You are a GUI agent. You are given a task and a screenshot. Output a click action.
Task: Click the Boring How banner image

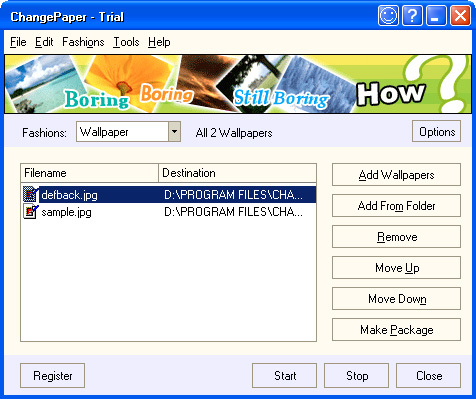[x=238, y=84]
